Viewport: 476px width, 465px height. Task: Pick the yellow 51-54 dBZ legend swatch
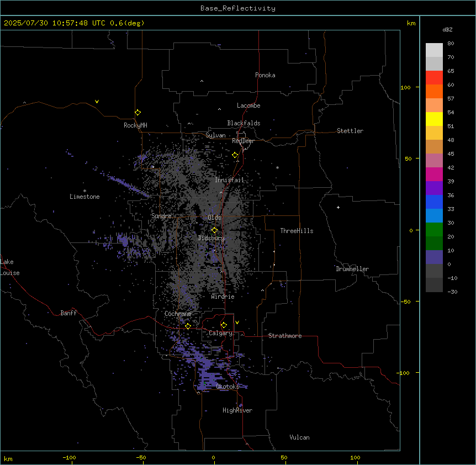tap(434, 119)
